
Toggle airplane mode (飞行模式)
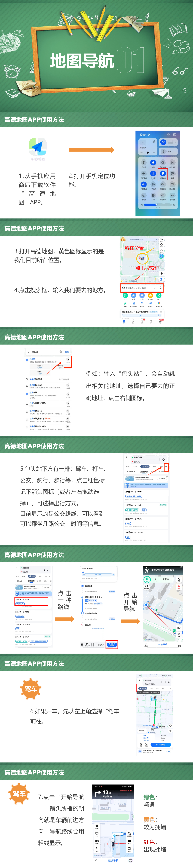tap(144, 173)
